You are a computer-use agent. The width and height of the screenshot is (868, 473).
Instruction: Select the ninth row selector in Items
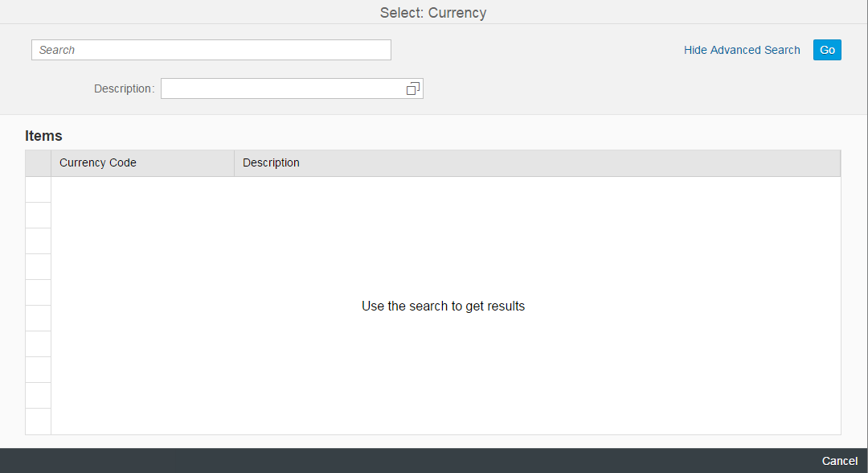pos(38,396)
